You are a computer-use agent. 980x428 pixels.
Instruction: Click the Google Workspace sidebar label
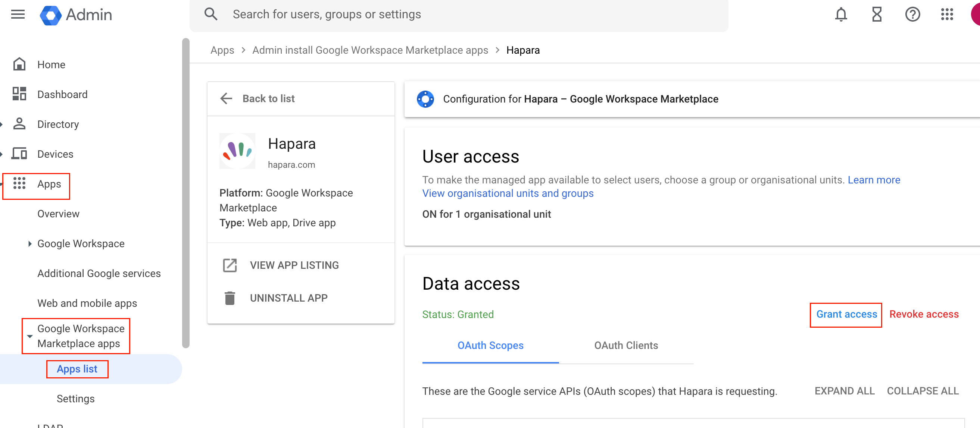[x=81, y=244]
